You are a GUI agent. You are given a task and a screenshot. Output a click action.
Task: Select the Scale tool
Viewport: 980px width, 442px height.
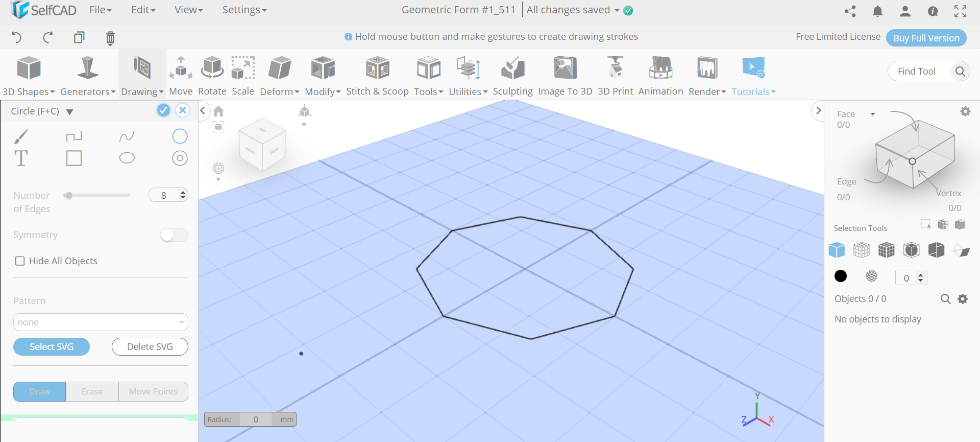[243, 76]
